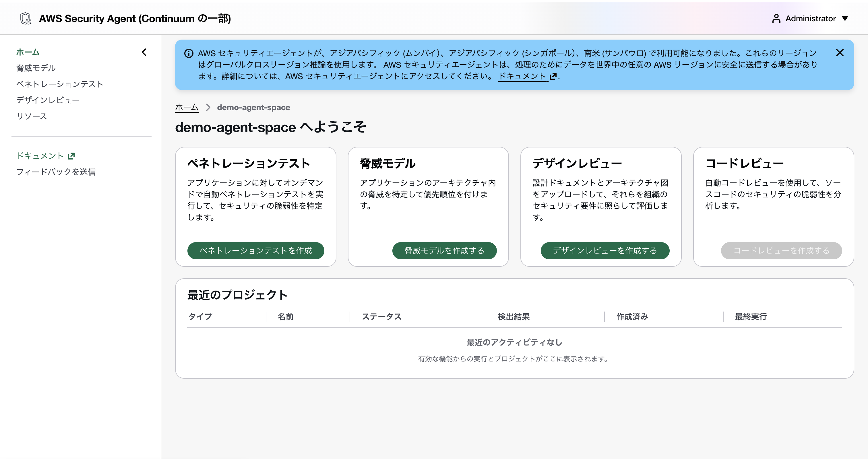Click the sidebar ドキュメント external link icon
Screen dimensions: 868x459
click(x=71, y=156)
